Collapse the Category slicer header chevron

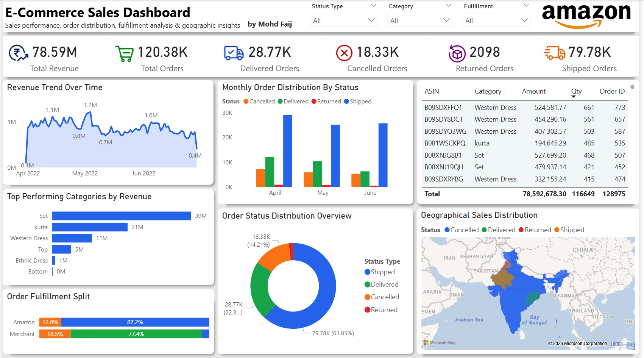pos(449,6)
